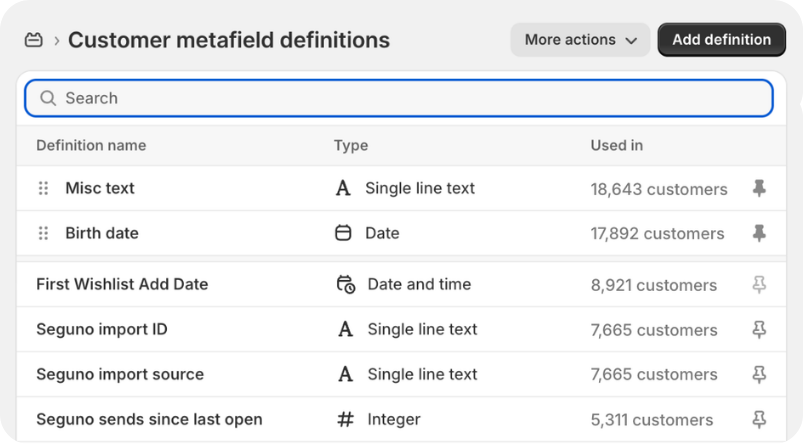The width and height of the screenshot is (805, 446).
Task: Click the Type column header
Action: tap(351, 146)
